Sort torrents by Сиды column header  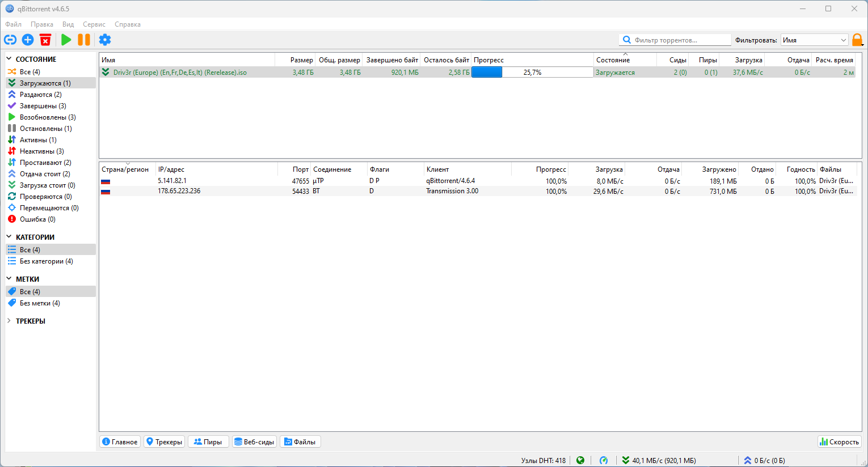[x=673, y=60]
